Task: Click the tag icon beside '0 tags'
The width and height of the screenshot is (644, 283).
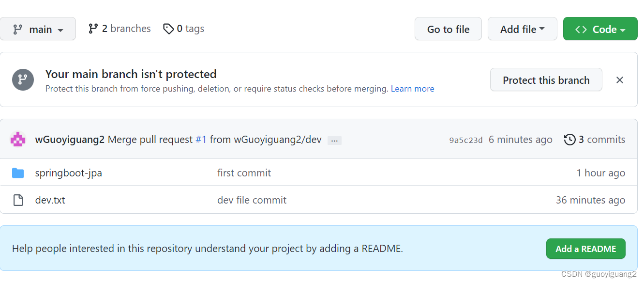Action: tap(168, 29)
